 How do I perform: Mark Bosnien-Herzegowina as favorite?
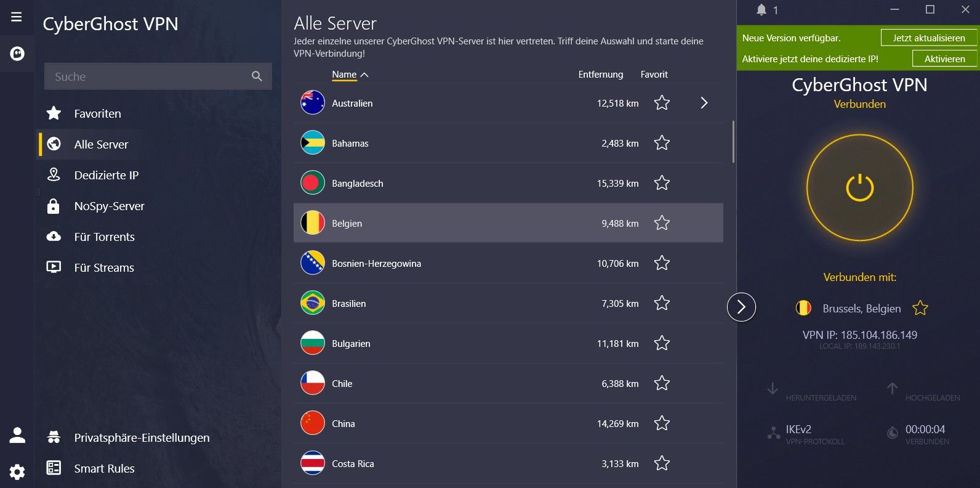[662, 263]
